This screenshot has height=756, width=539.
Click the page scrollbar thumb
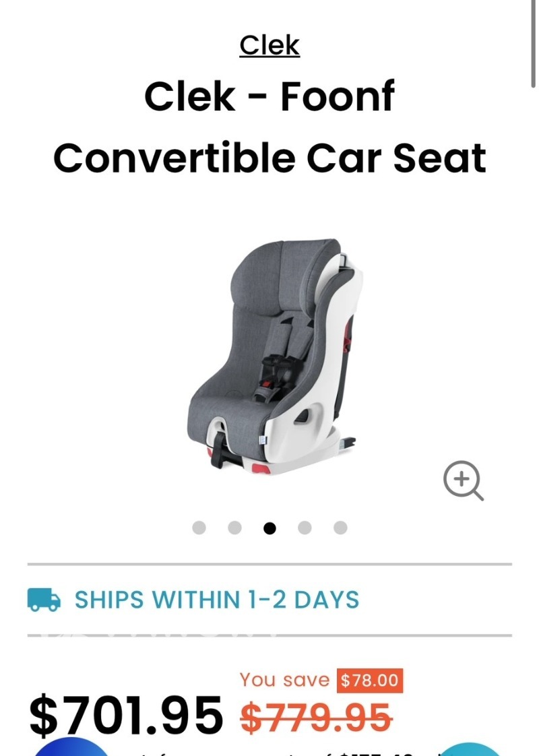click(533, 44)
